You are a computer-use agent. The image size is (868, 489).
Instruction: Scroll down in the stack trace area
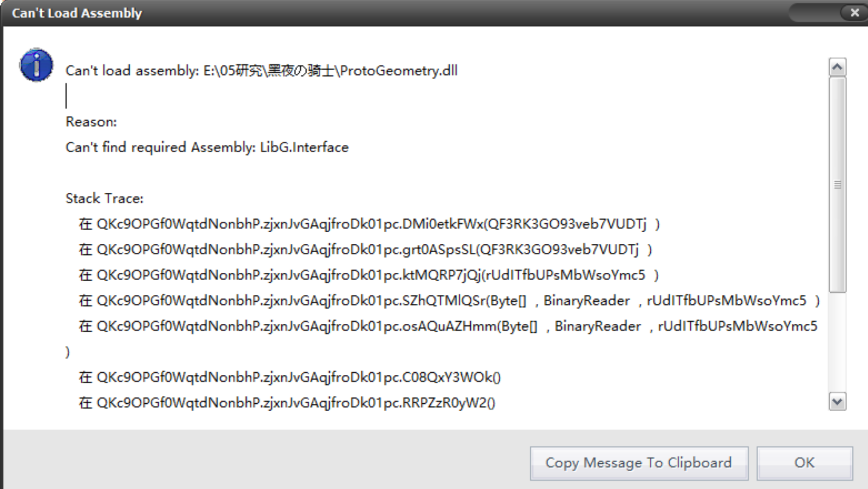click(838, 401)
